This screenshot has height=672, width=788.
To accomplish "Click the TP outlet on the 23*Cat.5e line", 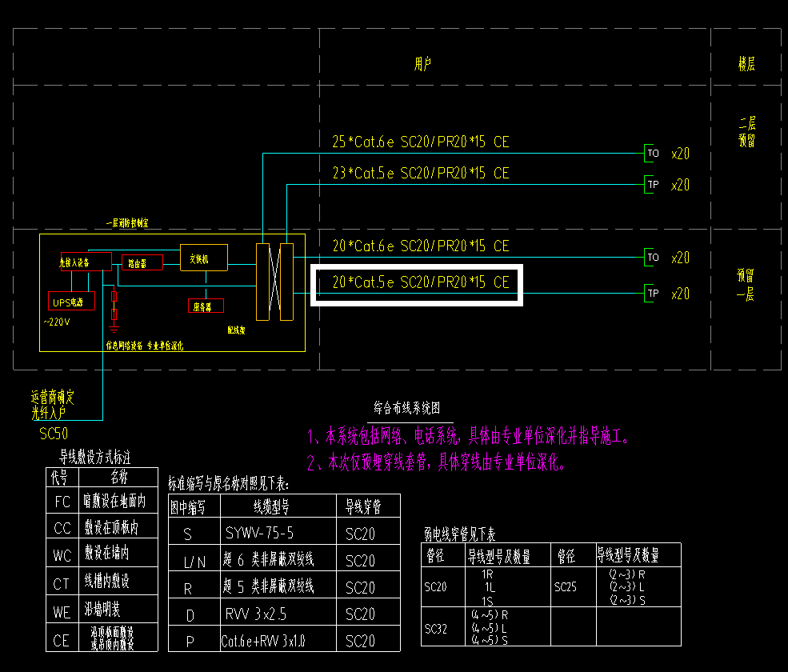I will 652,185.
